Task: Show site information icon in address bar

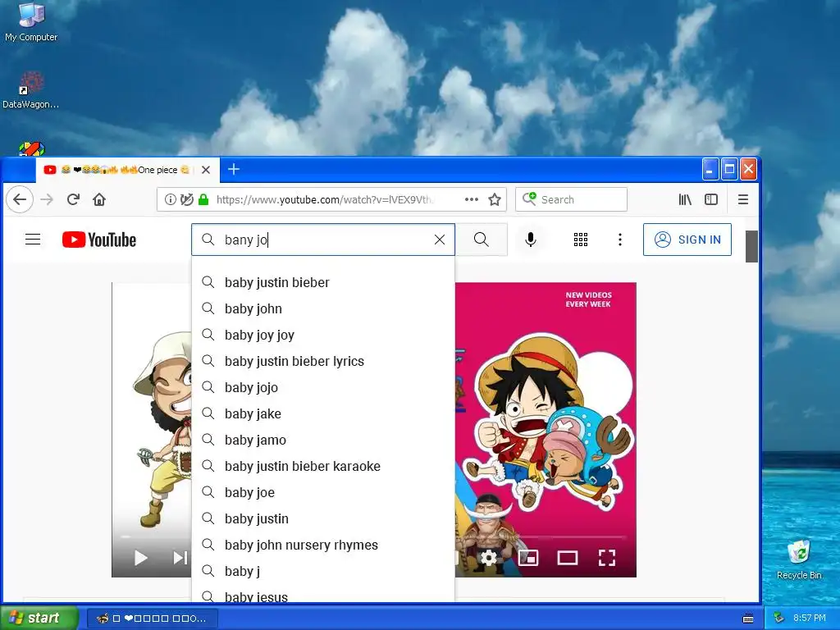Action: coord(171,200)
